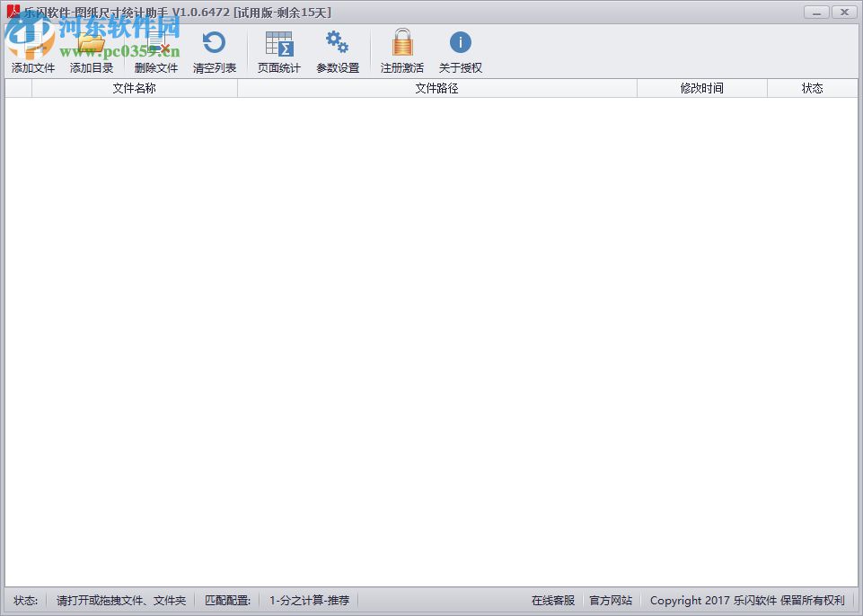This screenshot has width=863, height=616.
Task: Click the empty file list area
Action: 431,341
